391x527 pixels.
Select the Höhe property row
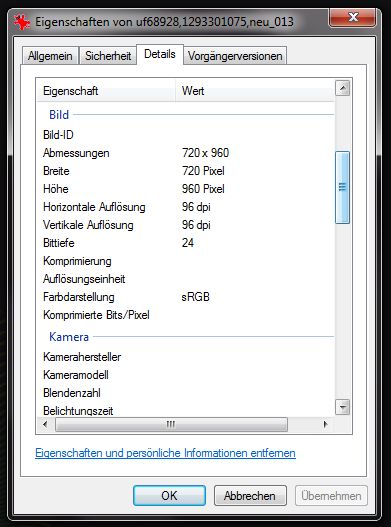[185, 189]
